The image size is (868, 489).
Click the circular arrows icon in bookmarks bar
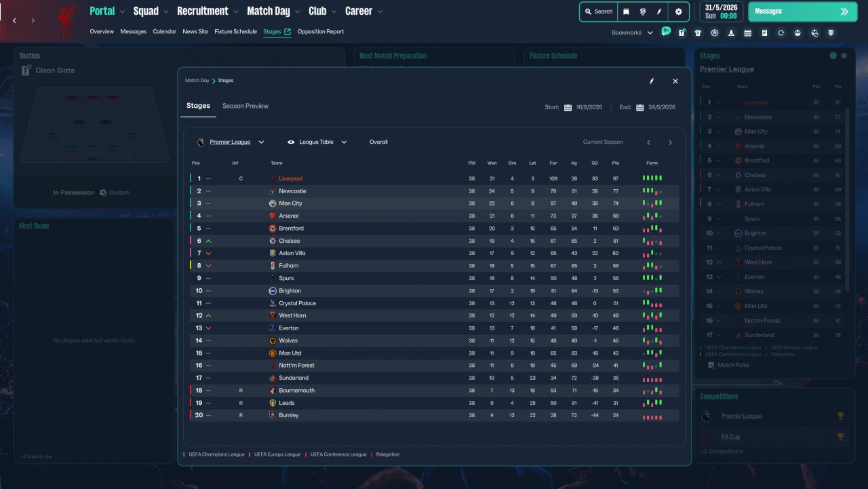(x=781, y=33)
